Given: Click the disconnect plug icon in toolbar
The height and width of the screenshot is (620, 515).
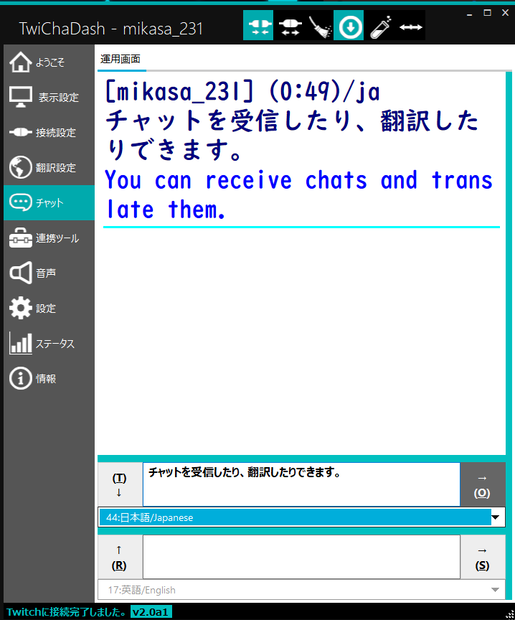Looking at the screenshot, I should coord(290,26).
